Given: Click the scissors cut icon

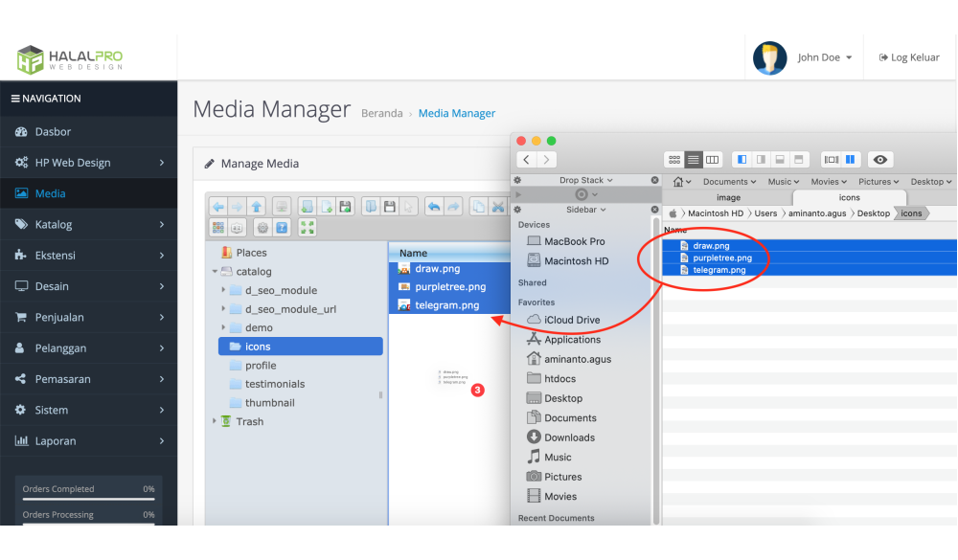Looking at the screenshot, I should [497, 207].
